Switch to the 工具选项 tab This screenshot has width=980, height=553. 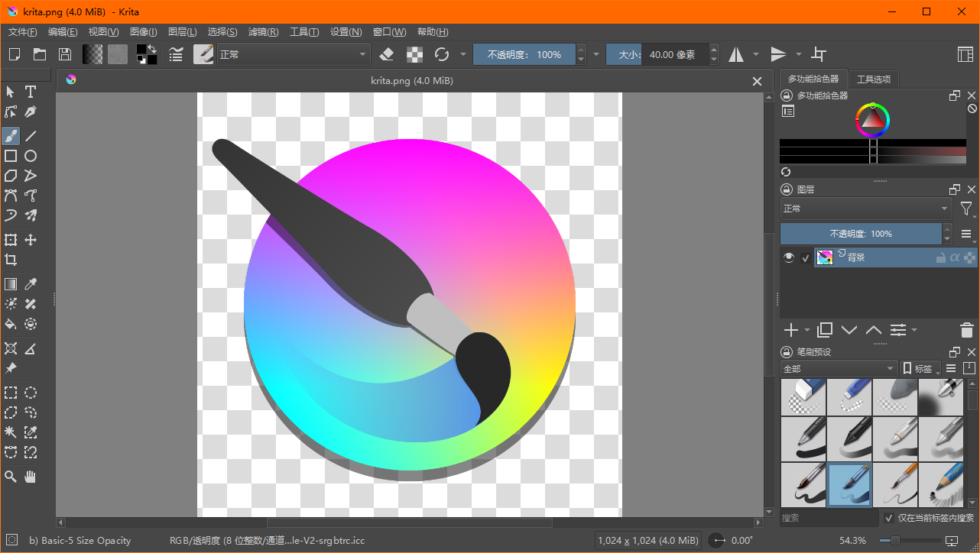874,79
